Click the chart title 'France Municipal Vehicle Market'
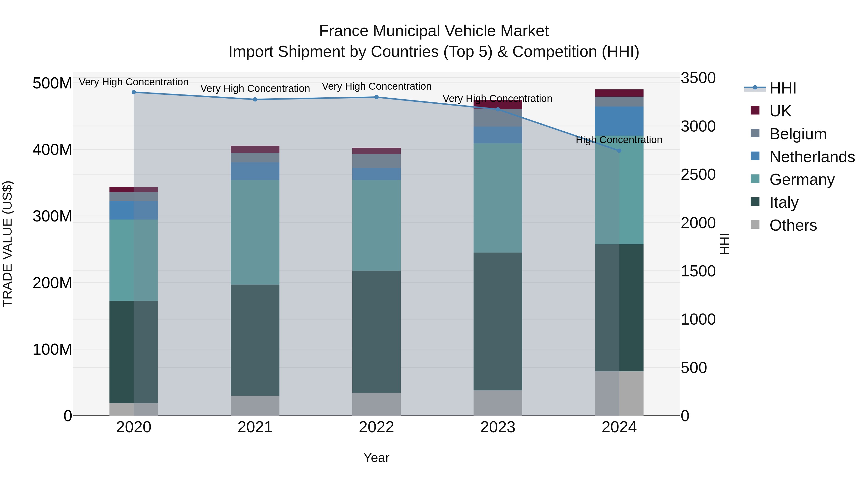This screenshot has height=488, width=868. point(434,31)
